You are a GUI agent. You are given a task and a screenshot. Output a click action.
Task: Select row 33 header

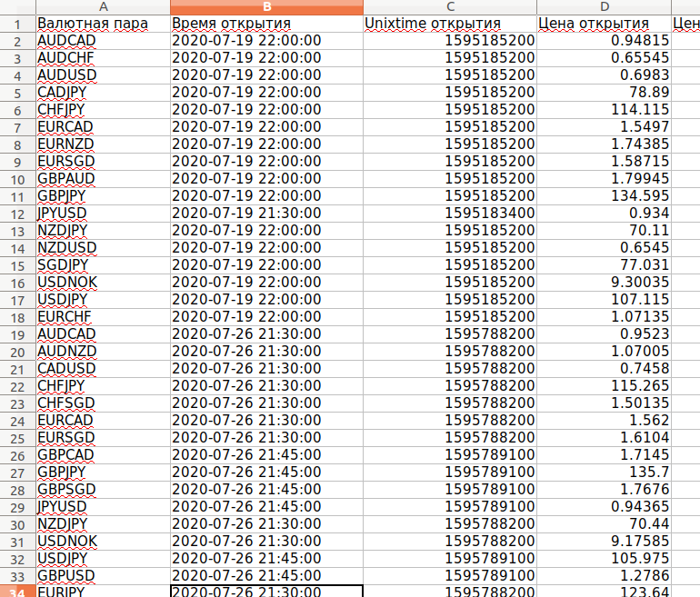[x=18, y=576]
